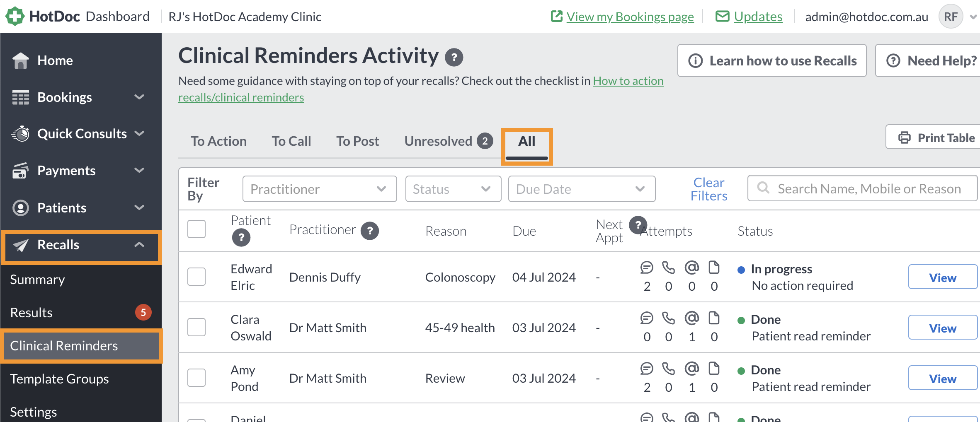This screenshot has width=980, height=422.
Task: Click the Home house icon in sidebar
Action: coord(21,60)
